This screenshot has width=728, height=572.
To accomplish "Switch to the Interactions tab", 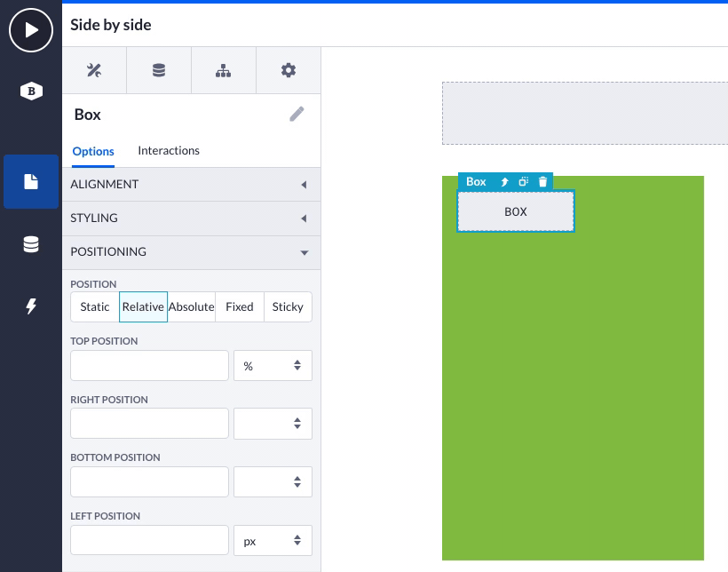I will click(x=169, y=151).
